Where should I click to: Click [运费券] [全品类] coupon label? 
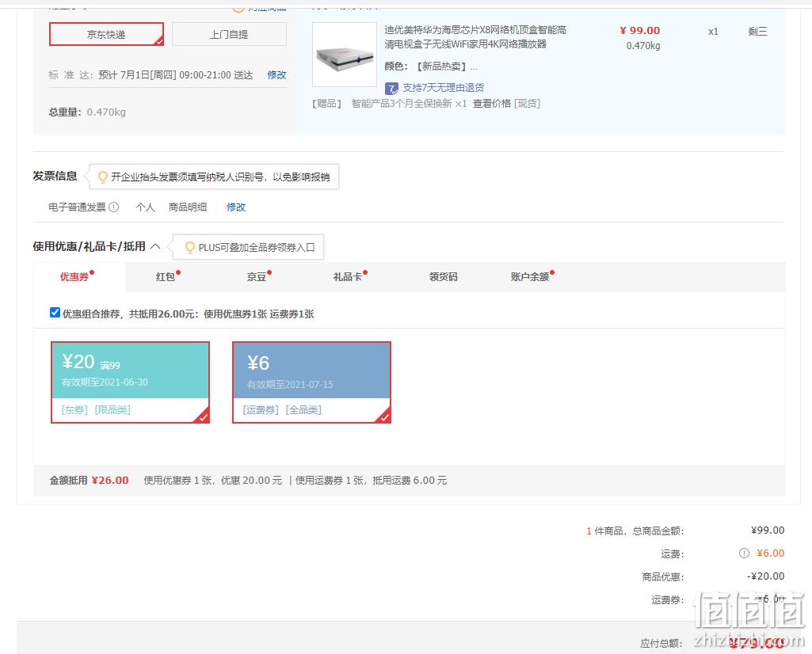282,410
